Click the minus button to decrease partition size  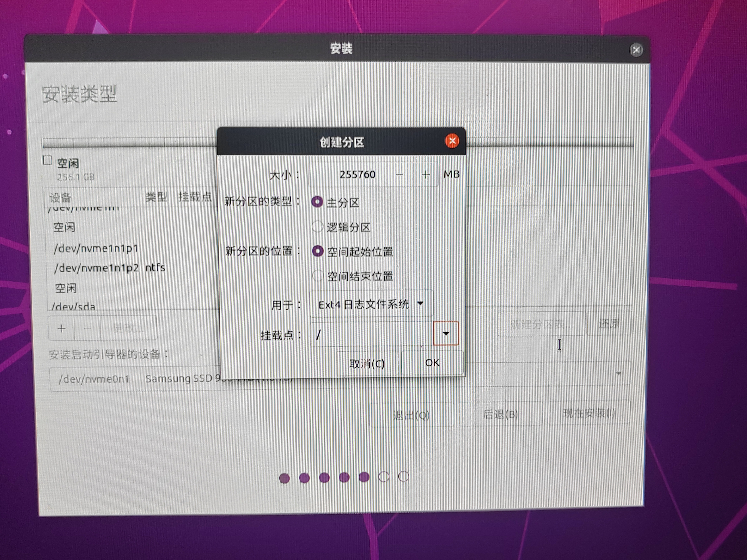pyautogui.click(x=399, y=174)
